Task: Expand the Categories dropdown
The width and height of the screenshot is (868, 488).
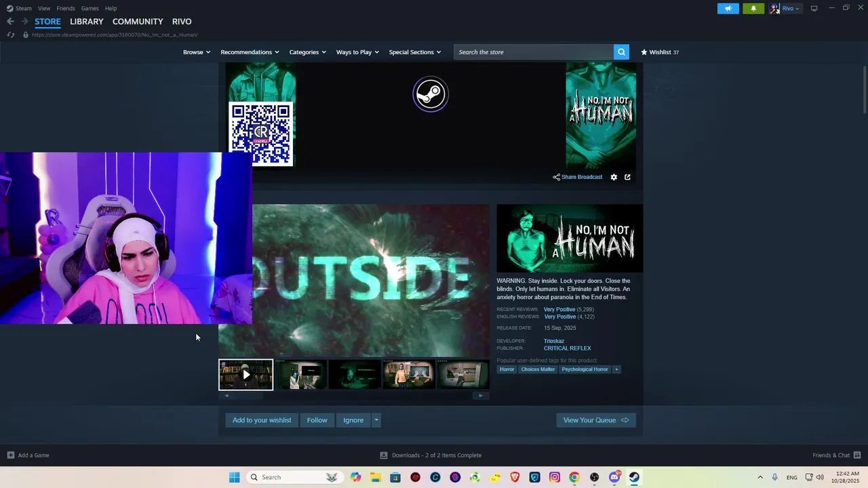Action: tap(307, 52)
